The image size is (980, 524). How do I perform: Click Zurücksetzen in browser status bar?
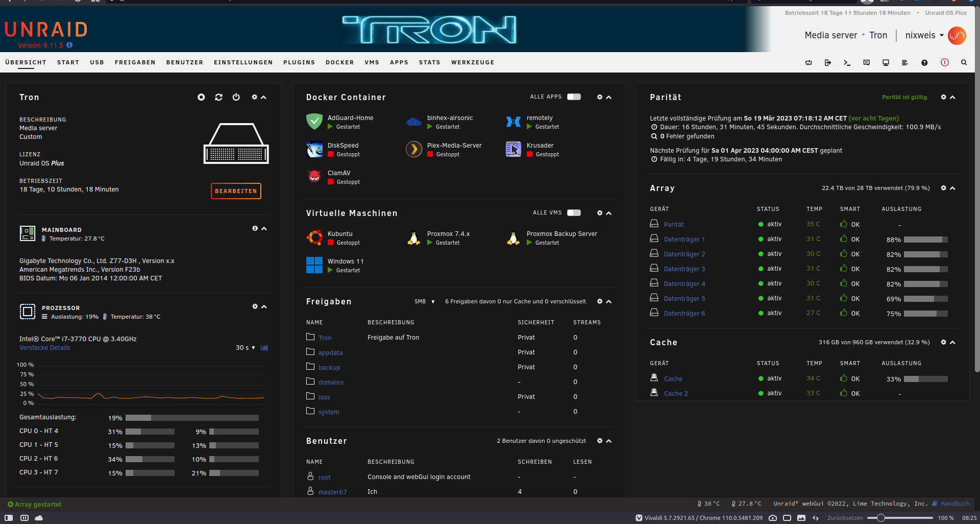tap(845, 518)
